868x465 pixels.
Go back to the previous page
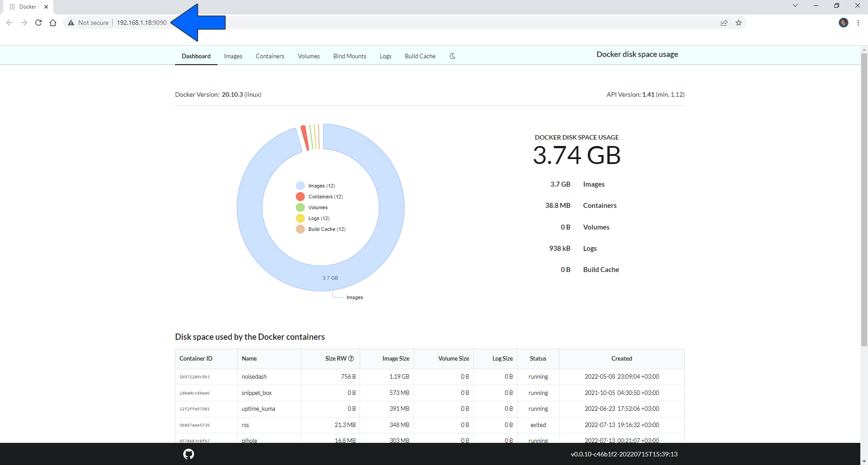click(x=9, y=23)
